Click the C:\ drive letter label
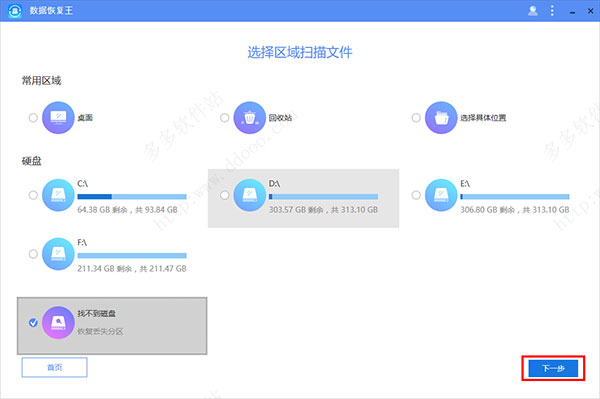The height and width of the screenshot is (399, 600). click(x=83, y=184)
